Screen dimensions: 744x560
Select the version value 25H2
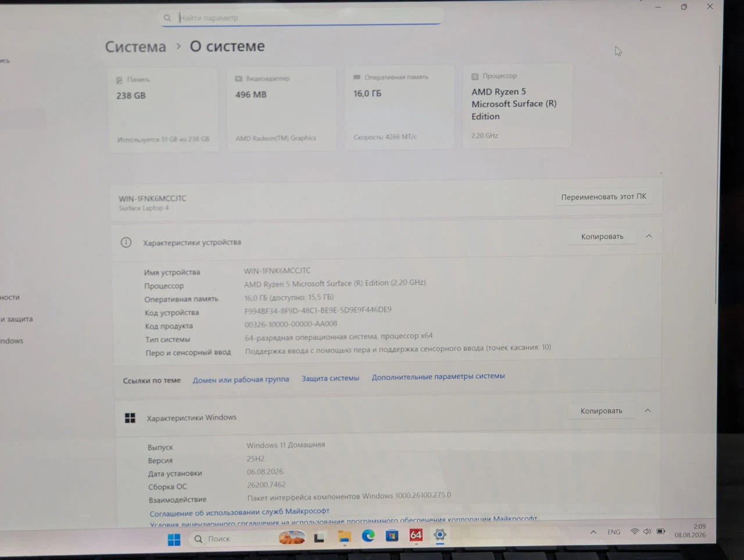click(x=256, y=458)
